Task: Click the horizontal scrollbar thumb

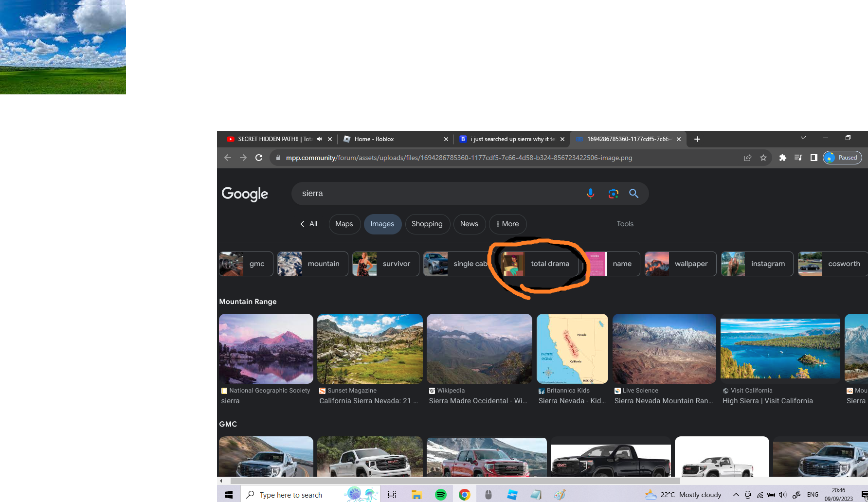Action: click(455, 481)
